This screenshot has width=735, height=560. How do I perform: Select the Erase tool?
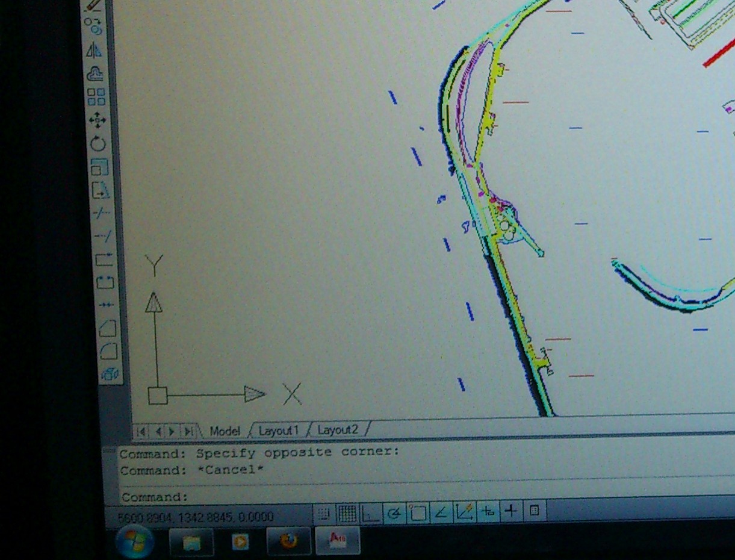[93, 5]
